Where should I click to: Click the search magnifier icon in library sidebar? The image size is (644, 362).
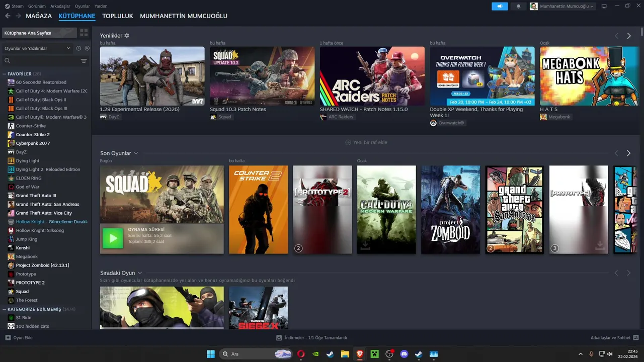pos(8,61)
